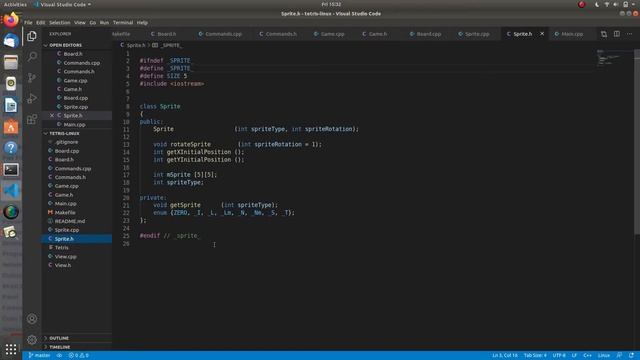
Task: Open Help from the dock
Action: [x=11, y=148]
